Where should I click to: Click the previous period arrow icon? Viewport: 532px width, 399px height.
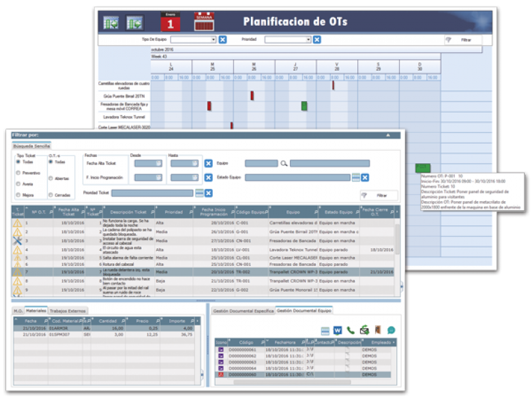[x=111, y=23]
